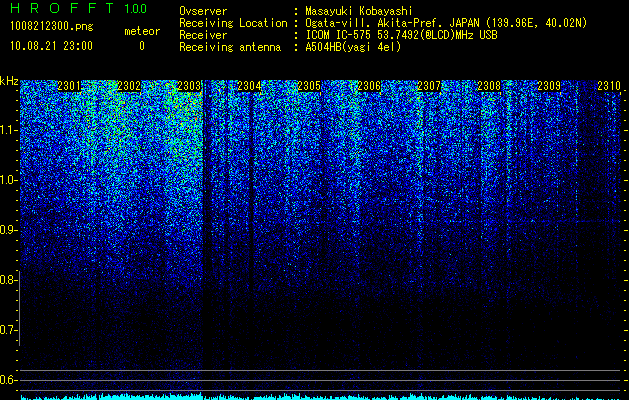629x400 pixels.
Task: Click the 2308 time marker
Action: (x=489, y=86)
